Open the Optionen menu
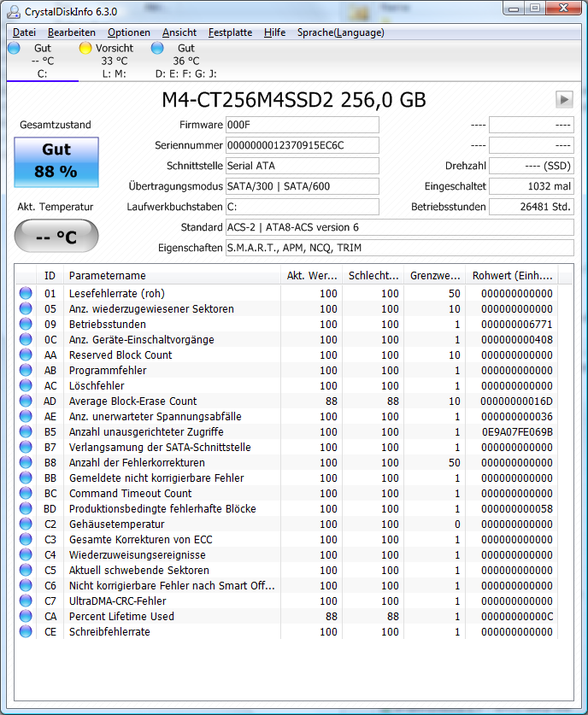Image resolution: width=588 pixels, height=715 pixels. (x=129, y=32)
